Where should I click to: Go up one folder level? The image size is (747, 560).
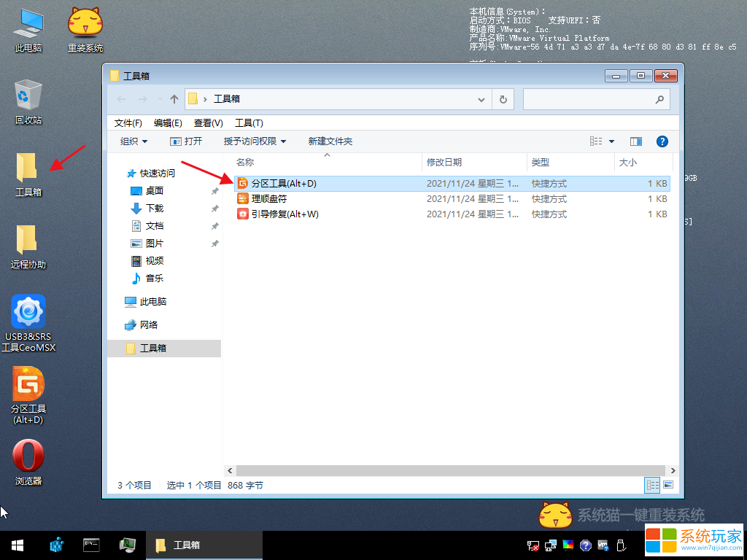coord(174,99)
